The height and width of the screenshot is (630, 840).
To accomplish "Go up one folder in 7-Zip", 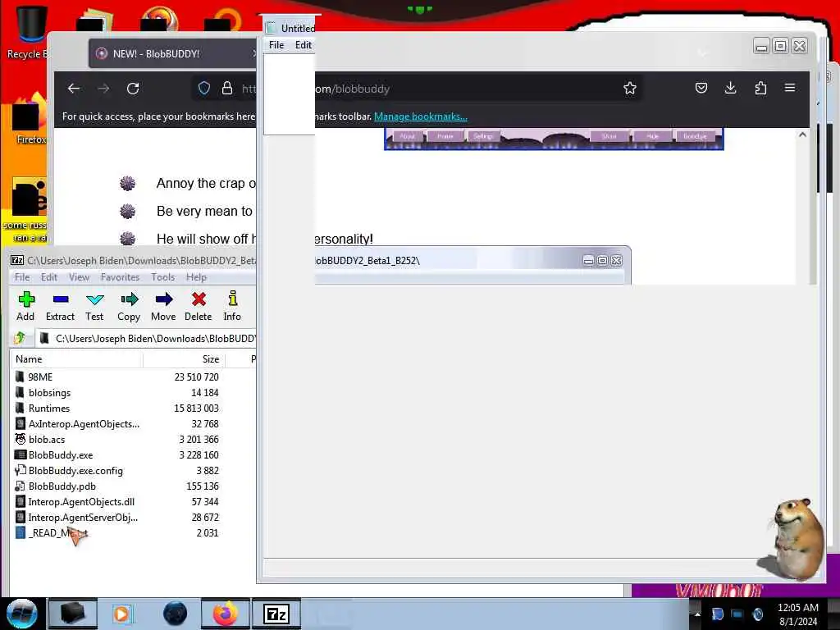I will 21,338.
